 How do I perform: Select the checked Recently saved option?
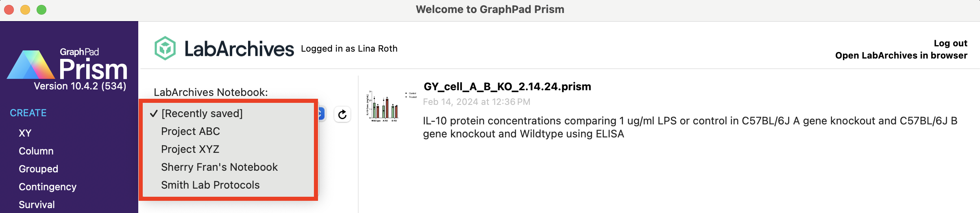(x=202, y=113)
